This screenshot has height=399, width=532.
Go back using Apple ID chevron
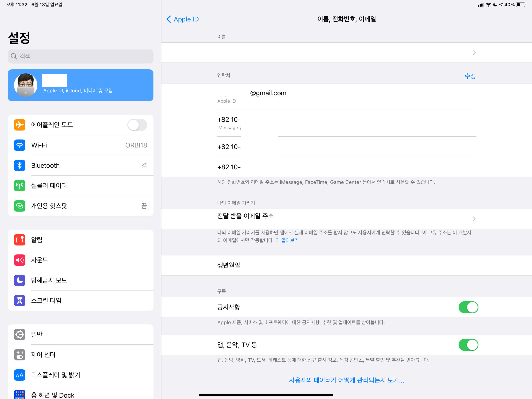(x=169, y=19)
